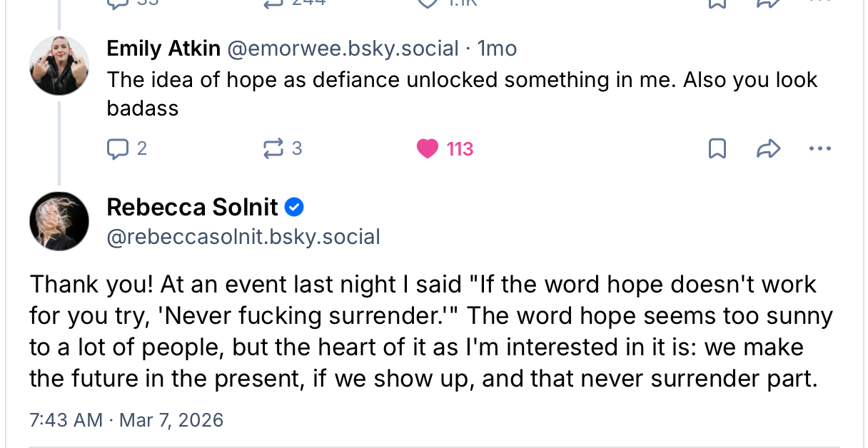The image size is (868, 448).
Task: Open more options for Emily Atkin's post
Action: [819, 148]
